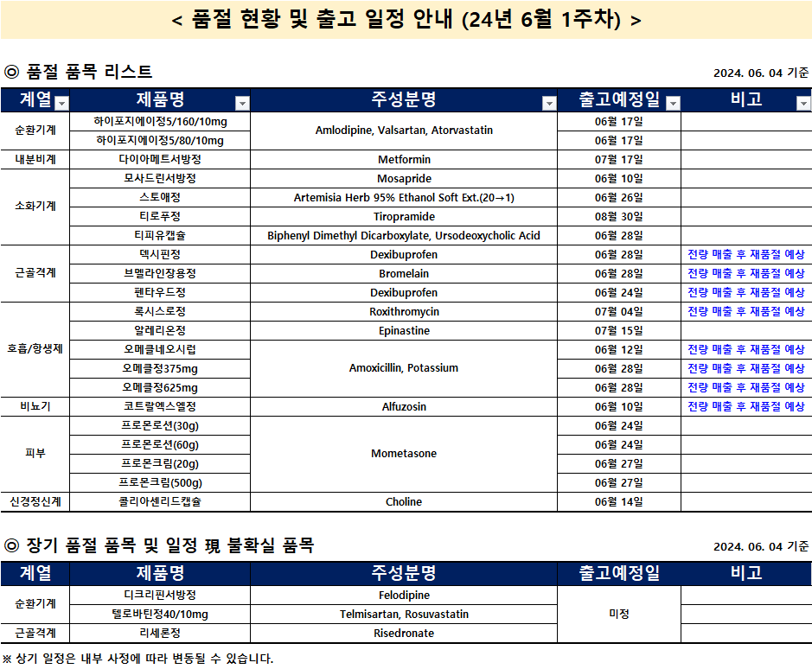Viewport: 812px width, 669px height.
Task: Select the Metformin ingredient cell
Action: pyautogui.click(x=404, y=160)
